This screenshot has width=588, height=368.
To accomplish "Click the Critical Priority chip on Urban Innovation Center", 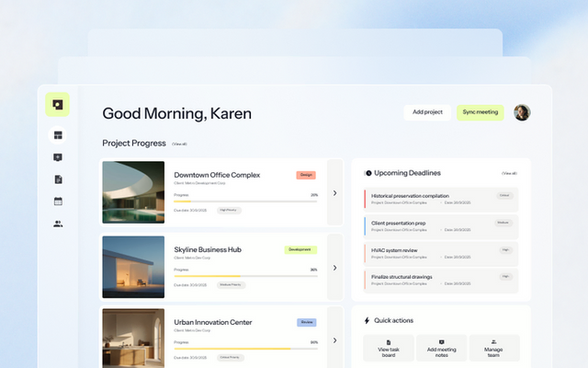I will click(x=231, y=358).
